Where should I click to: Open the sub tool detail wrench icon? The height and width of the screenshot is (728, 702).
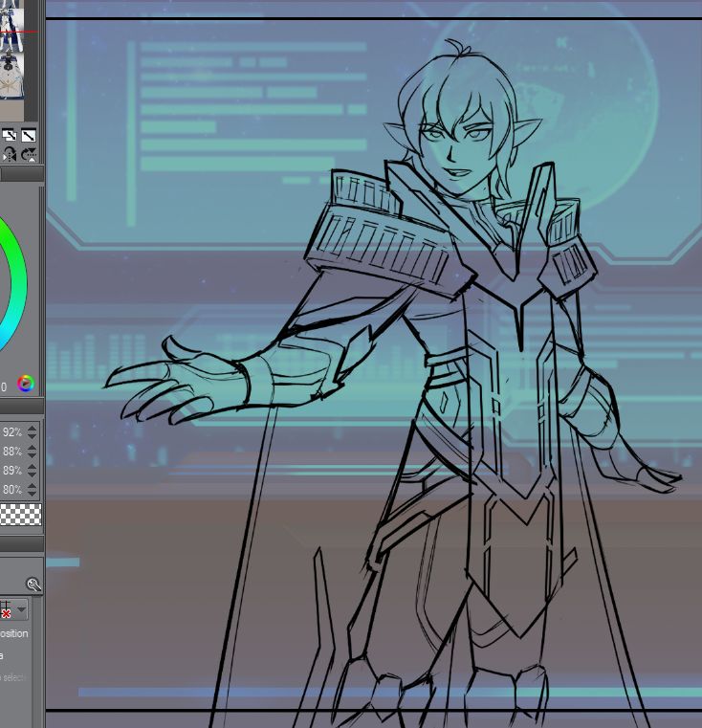click(x=33, y=585)
